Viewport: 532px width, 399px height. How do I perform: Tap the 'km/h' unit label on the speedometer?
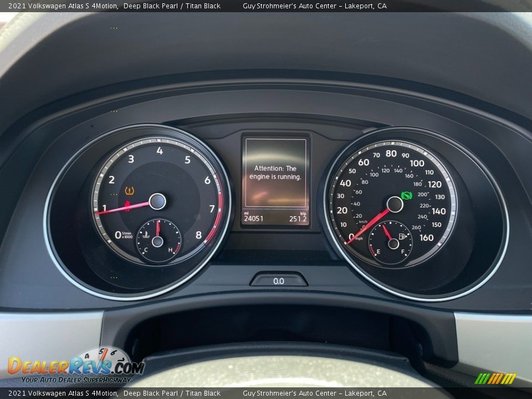363,222
